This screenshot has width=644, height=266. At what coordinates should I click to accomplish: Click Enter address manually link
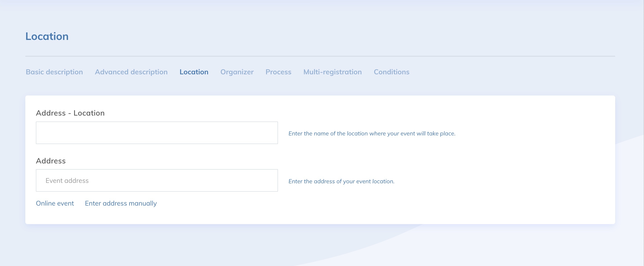coord(121,203)
